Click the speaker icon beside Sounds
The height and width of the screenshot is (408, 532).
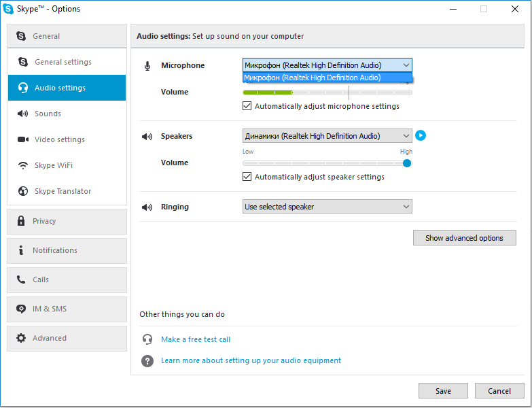pos(22,114)
